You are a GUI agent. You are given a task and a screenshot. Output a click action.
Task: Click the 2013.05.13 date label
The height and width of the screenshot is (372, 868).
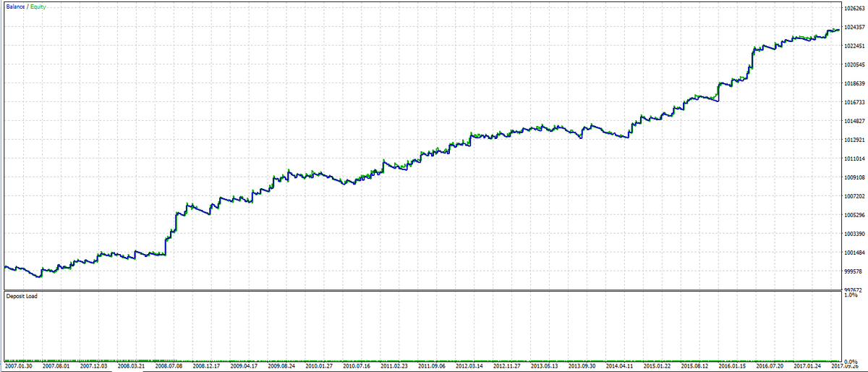545,367
